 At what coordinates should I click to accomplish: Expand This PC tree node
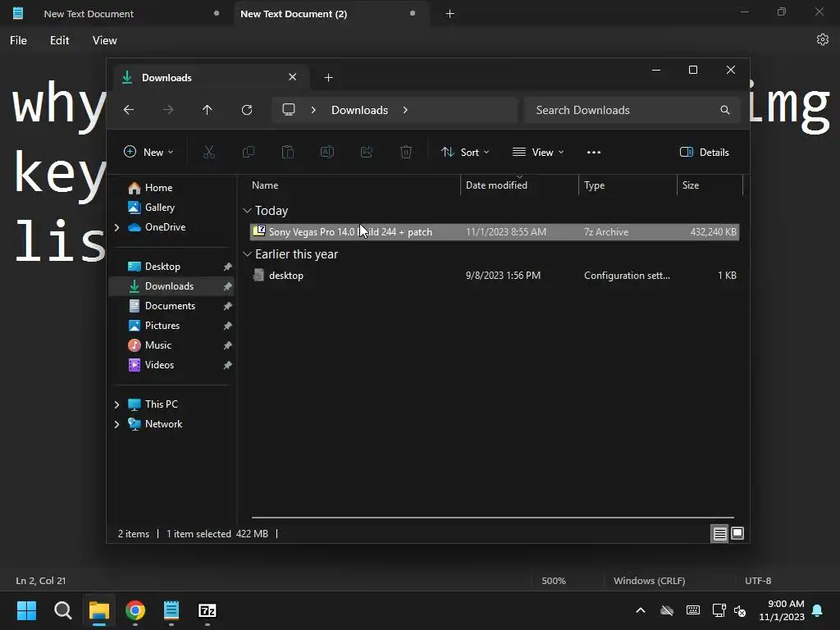pos(116,404)
